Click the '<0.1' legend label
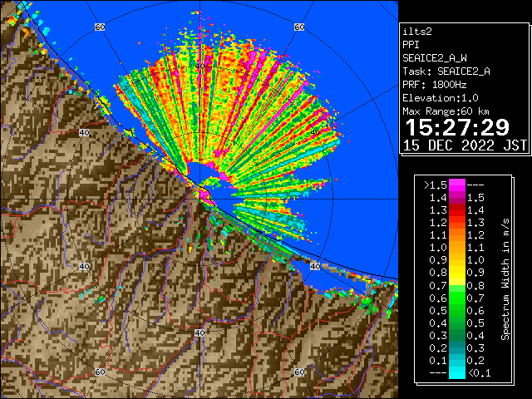This screenshot has height=399, width=532. [x=480, y=373]
